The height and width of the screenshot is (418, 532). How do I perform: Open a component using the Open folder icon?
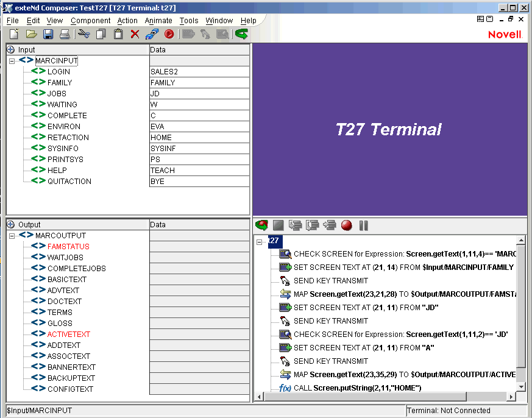pos(32,34)
